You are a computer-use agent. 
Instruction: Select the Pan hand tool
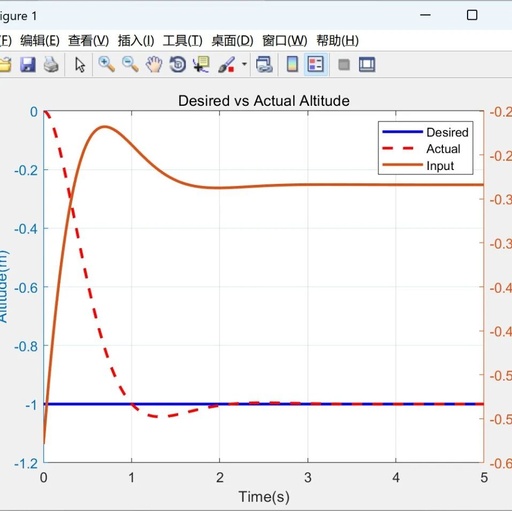pyautogui.click(x=154, y=64)
